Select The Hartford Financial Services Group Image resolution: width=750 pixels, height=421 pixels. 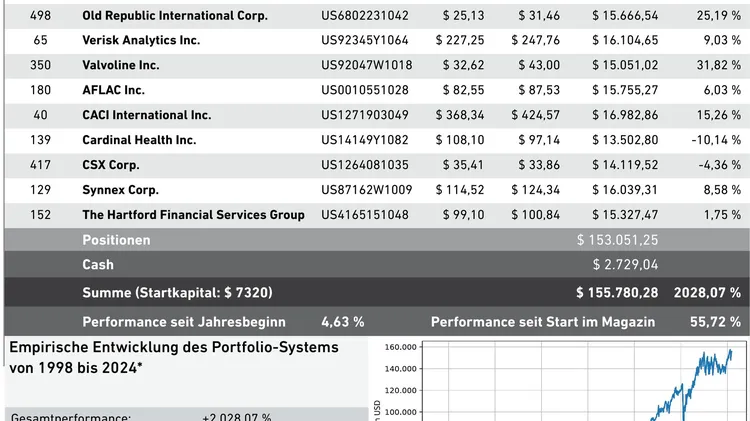tap(193, 215)
